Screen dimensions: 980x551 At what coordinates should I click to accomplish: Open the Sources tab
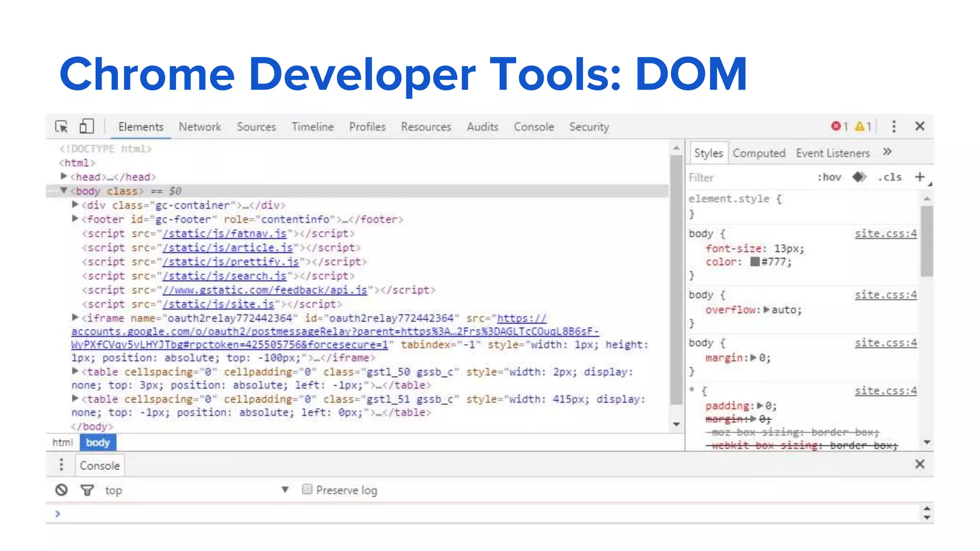pyautogui.click(x=256, y=127)
